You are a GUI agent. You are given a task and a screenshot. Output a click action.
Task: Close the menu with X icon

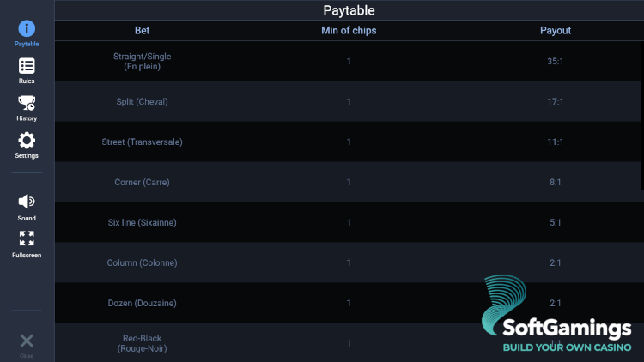tap(27, 341)
